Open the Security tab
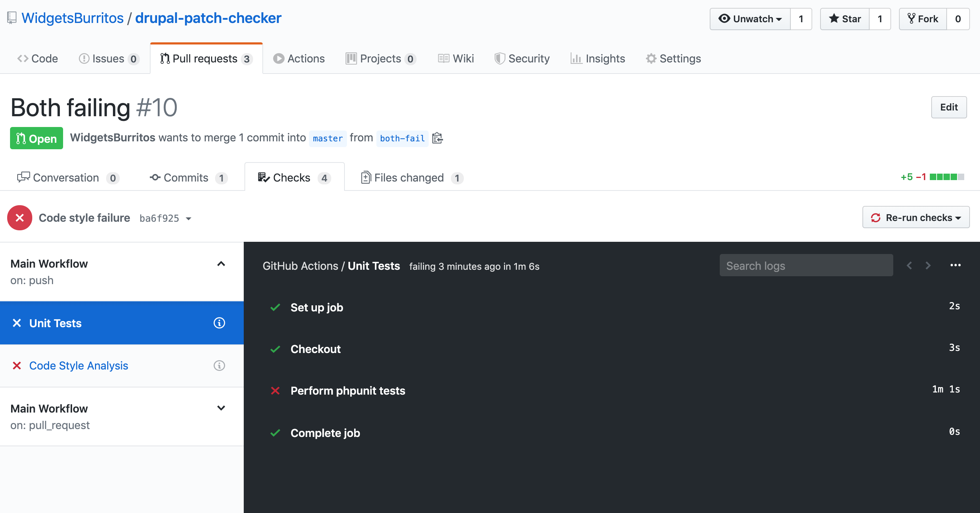Image resolution: width=980 pixels, height=513 pixels. [522, 58]
